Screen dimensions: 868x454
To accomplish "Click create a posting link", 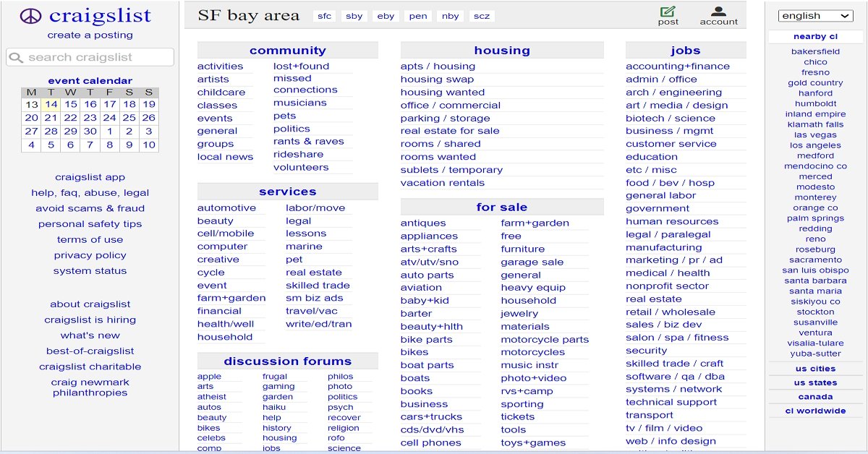I will (x=90, y=35).
